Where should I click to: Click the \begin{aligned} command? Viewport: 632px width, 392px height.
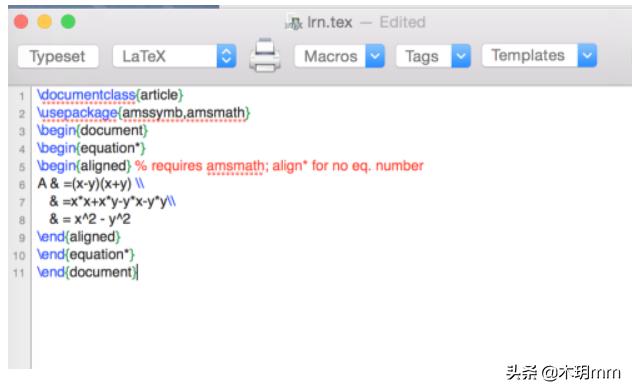[84, 166]
